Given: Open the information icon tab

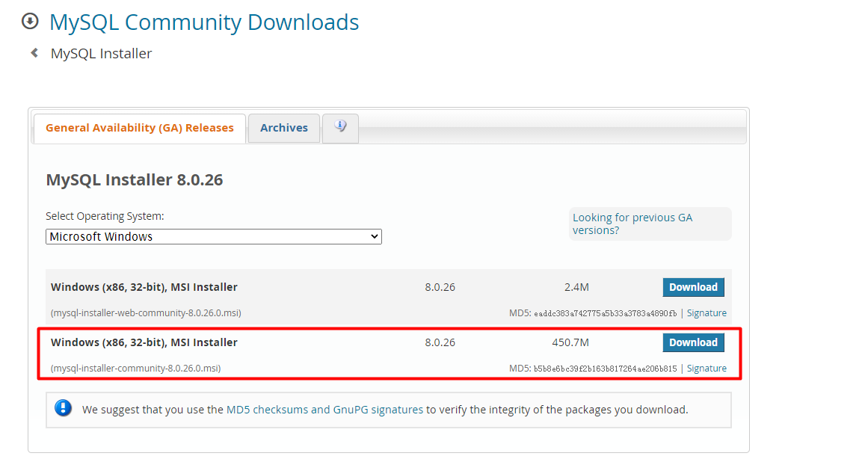Looking at the screenshot, I should click(340, 128).
